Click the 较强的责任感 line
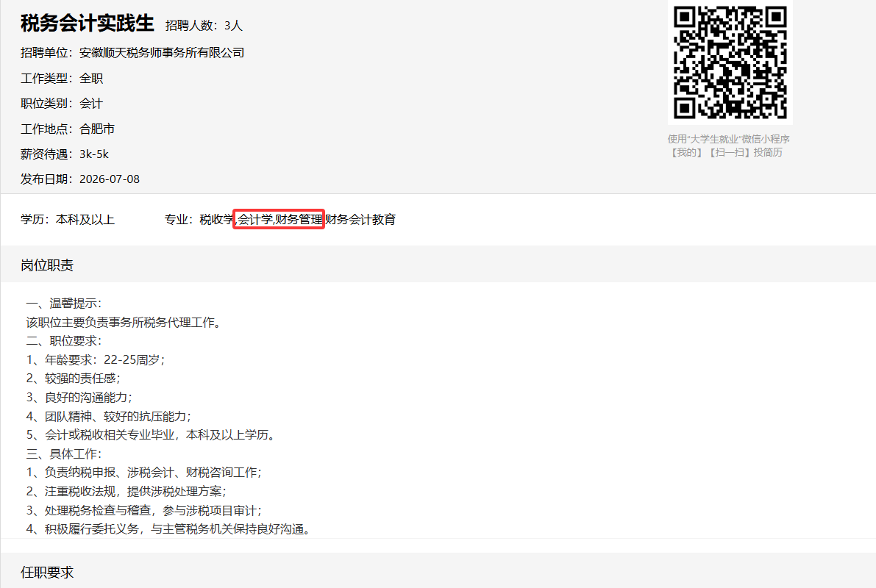Image resolution: width=876 pixels, height=588 pixels. (74, 378)
